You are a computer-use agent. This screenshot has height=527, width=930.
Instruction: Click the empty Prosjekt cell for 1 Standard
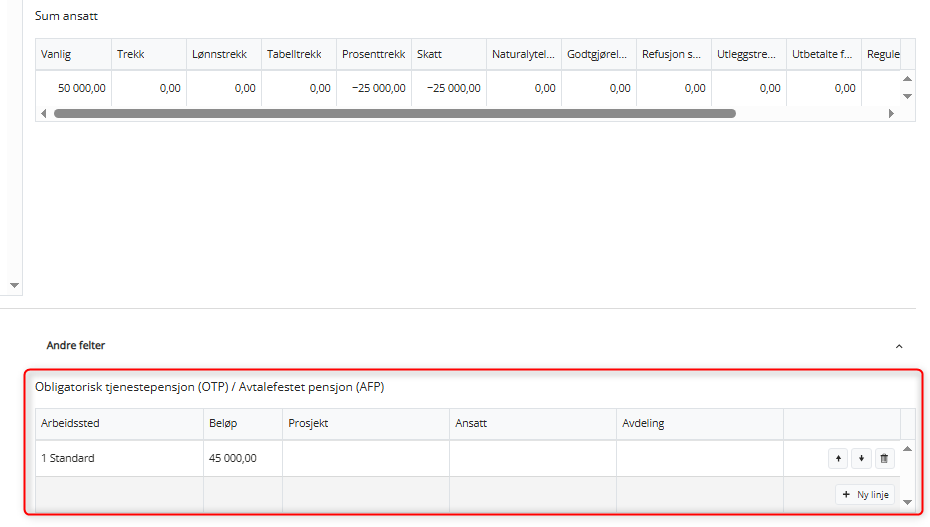pyautogui.click(x=365, y=458)
